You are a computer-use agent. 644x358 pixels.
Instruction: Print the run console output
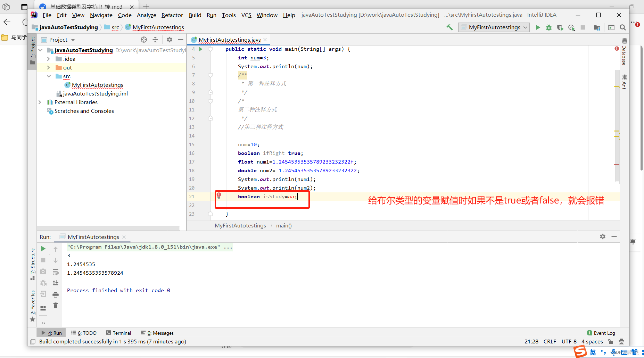point(56,294)
